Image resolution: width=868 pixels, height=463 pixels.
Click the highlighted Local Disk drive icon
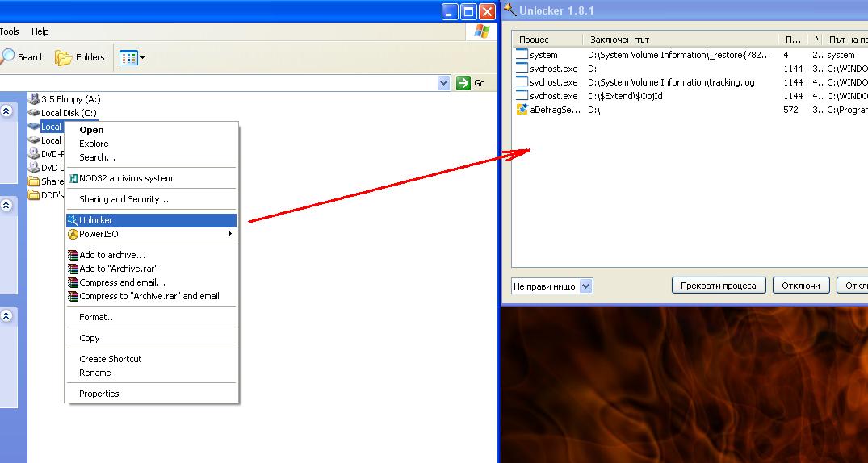(x=34, y=127)
